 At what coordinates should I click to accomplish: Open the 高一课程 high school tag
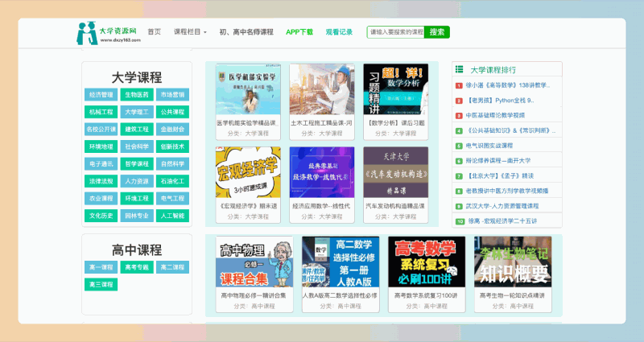[101, 267]
